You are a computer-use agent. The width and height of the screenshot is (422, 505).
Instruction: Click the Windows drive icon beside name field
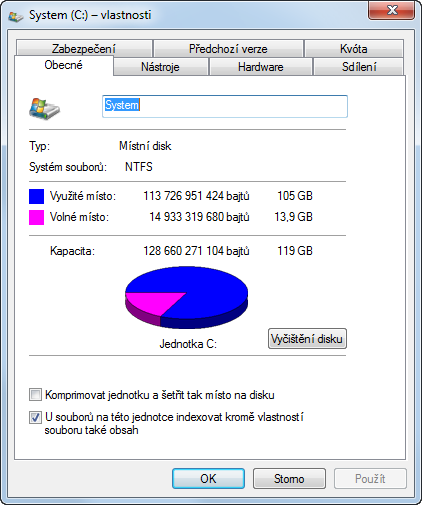44,109
